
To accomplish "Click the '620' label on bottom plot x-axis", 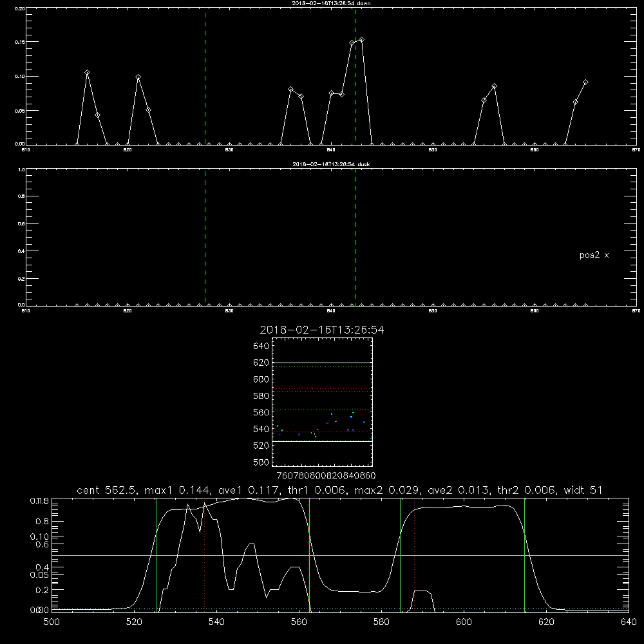I will pyautogui.click(x=546, y=622).
